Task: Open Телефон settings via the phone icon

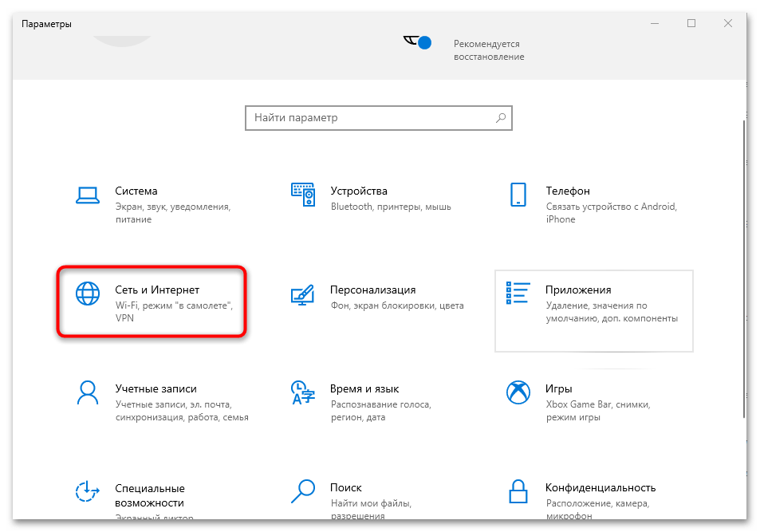Action: pos(518,195)
